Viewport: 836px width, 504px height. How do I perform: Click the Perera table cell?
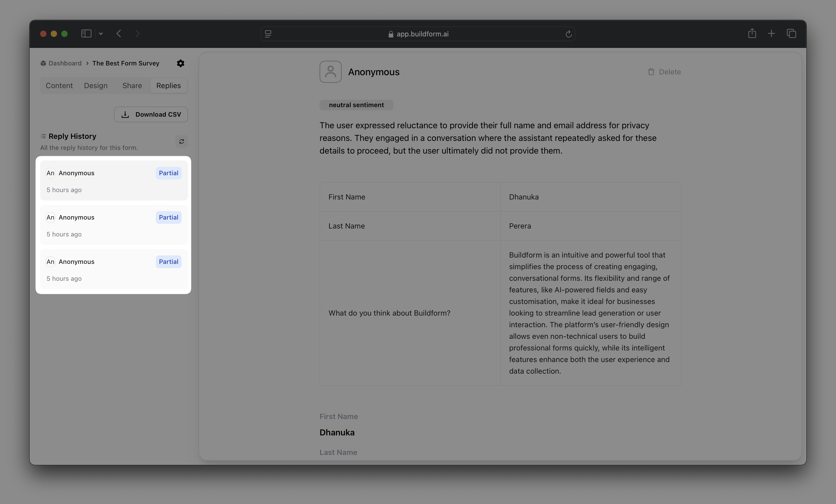590,226
